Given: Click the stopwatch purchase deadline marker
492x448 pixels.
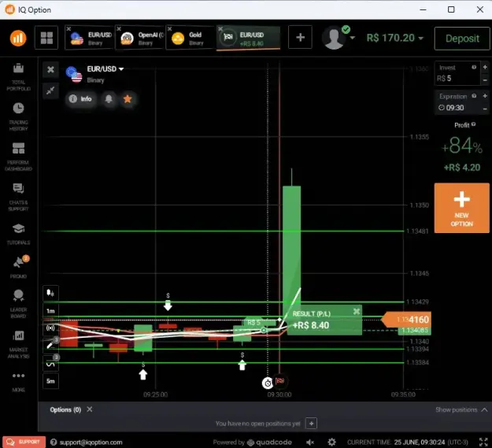Looking at the screenshot, I should tap(268, 383).
